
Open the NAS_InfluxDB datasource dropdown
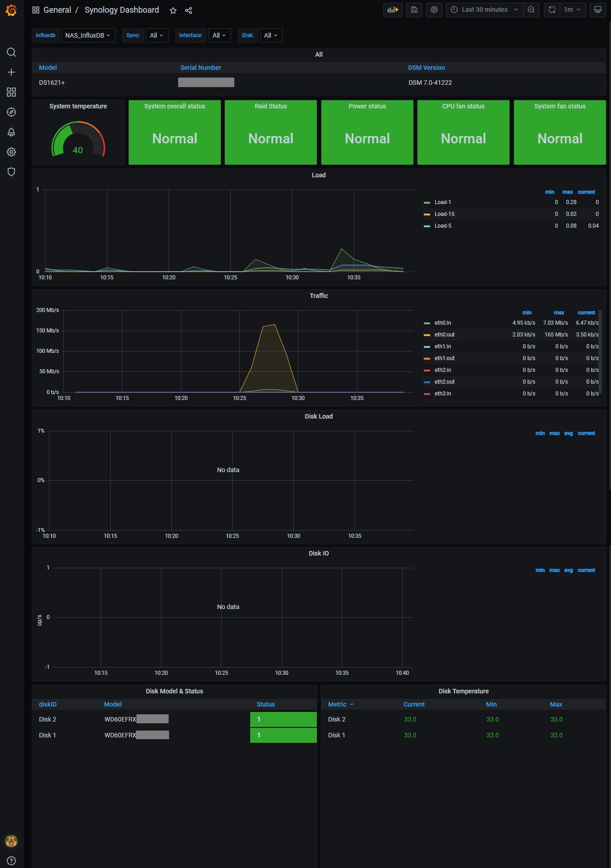pyautogui.click(x=88, y=35)
